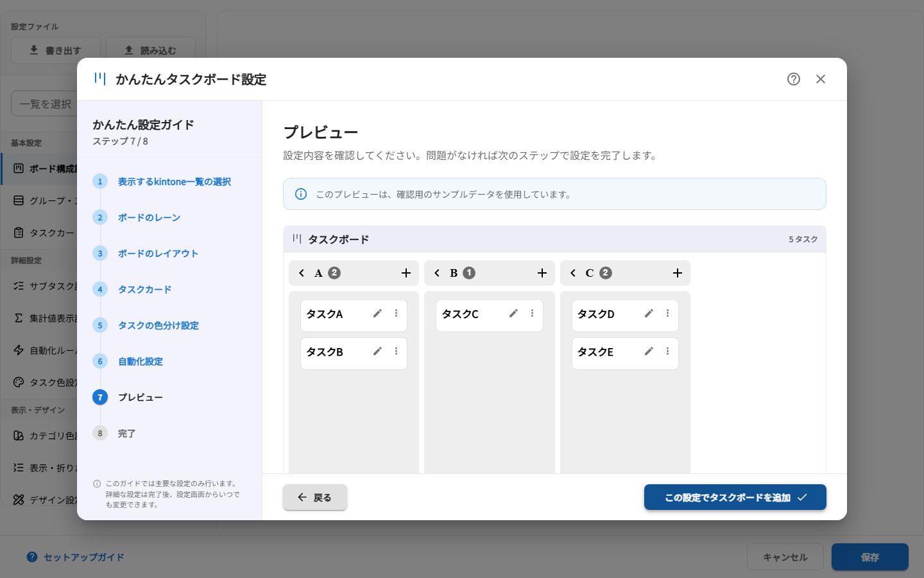Click the タスクC card title
This screenshot has height=578, width=924.
[x=460, y=314]
